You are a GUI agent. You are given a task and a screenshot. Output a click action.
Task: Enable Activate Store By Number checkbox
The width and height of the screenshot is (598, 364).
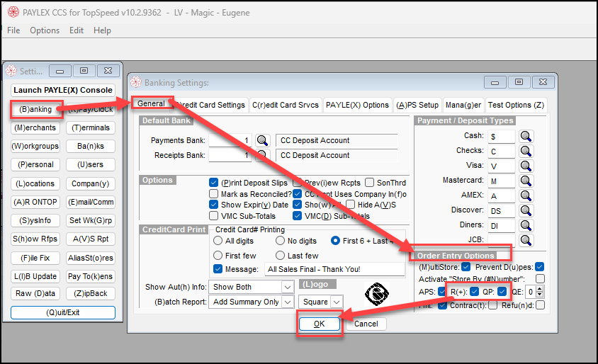pyautogui.click(x=540, y=278)
